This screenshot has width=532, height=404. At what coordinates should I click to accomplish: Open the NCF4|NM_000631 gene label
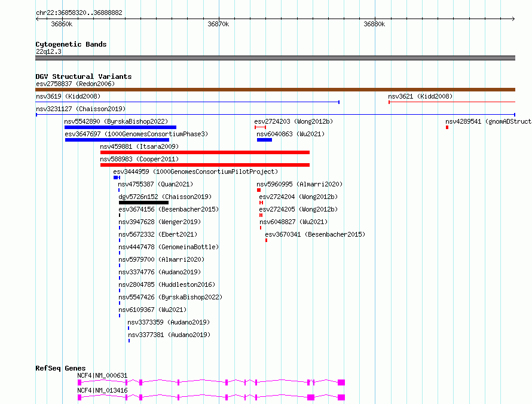tap(102, 375)
